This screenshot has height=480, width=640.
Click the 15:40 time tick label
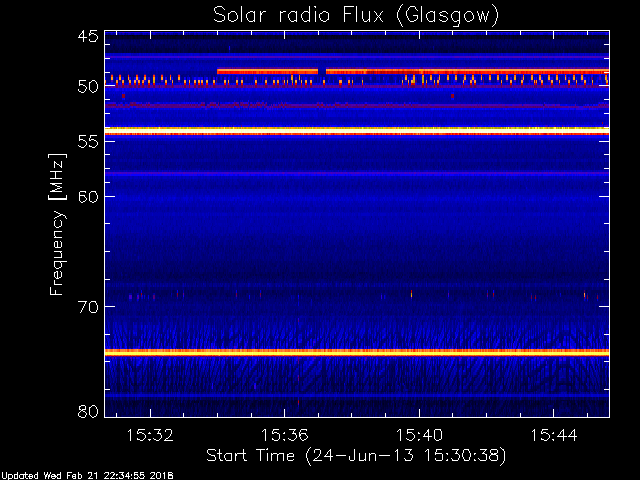[x=419, y=435]
